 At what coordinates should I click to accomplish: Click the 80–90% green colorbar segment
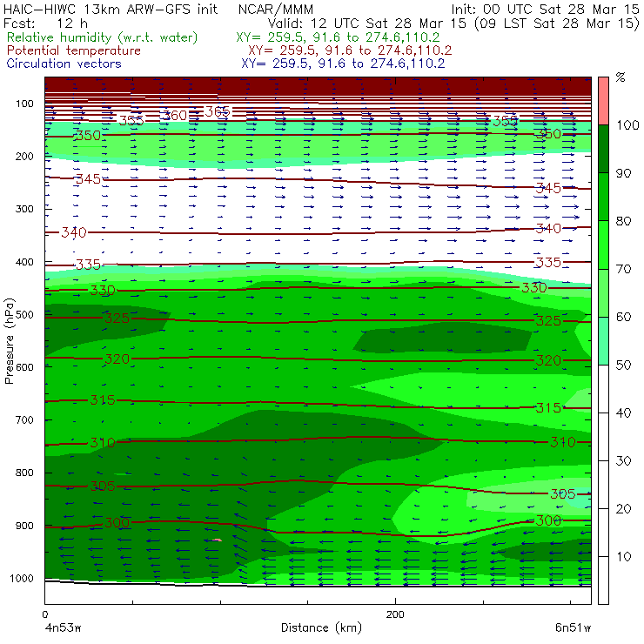tap(603, 197)
